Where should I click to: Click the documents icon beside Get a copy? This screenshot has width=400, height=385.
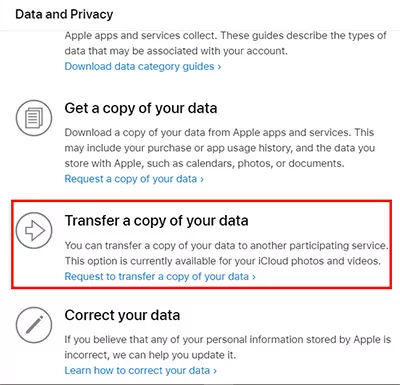point(34,118)
